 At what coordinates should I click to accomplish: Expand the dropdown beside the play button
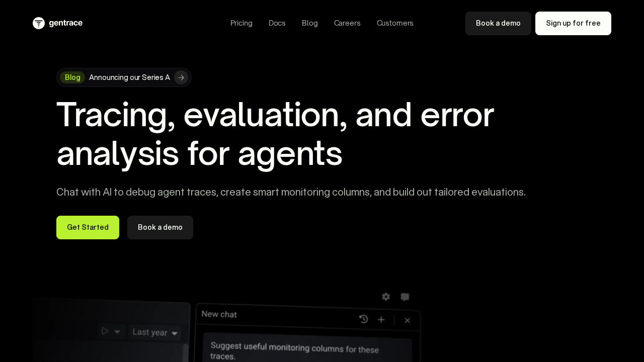117,331
